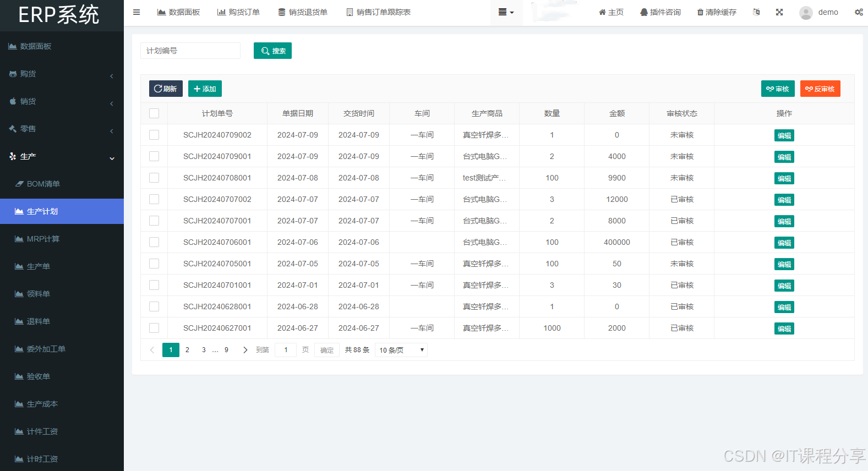Open the top tab list dropdown
868x471 pixels.
click(x=506, y=12)
